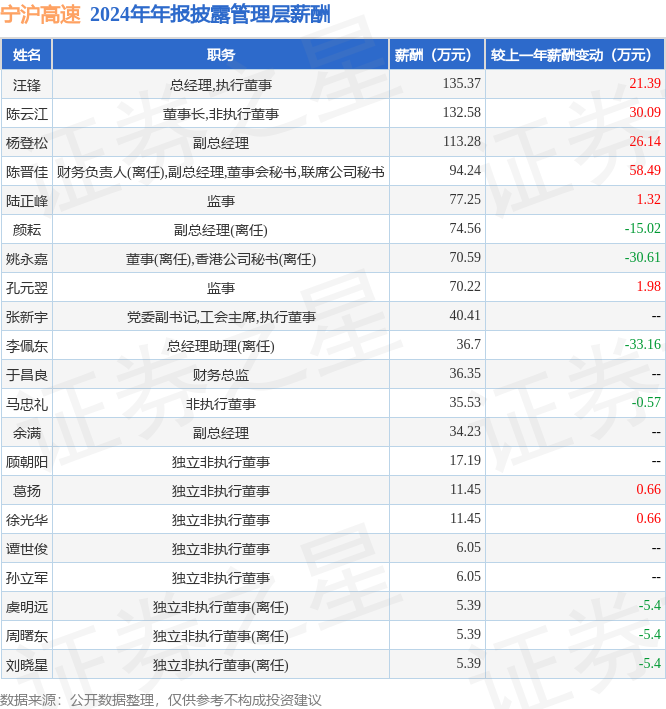Select the name cell 谭世俊
The width and height of the screenshot is (666, 709).
[x=27, y=548]
